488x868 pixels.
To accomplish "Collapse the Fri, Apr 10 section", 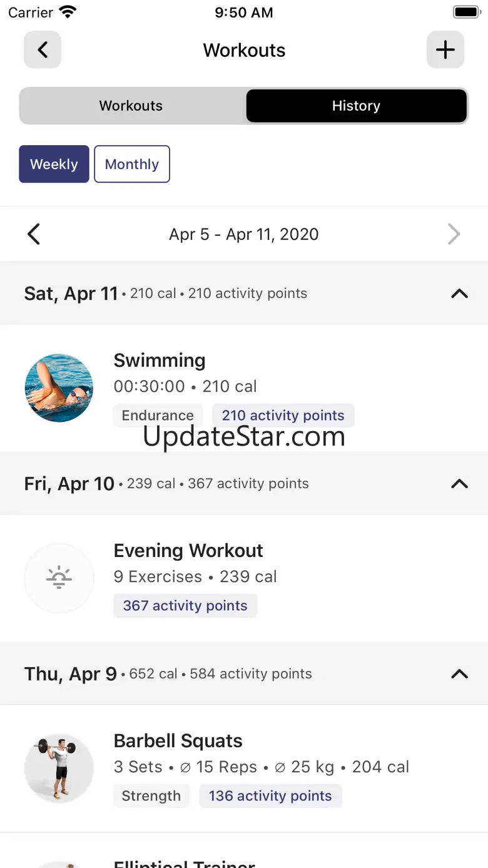I will (x=459, y=484).
